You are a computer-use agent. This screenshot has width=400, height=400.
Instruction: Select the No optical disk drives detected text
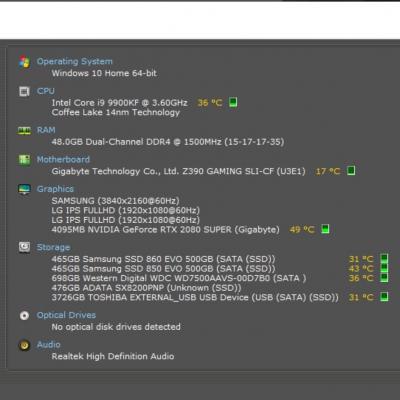point(116,327)
